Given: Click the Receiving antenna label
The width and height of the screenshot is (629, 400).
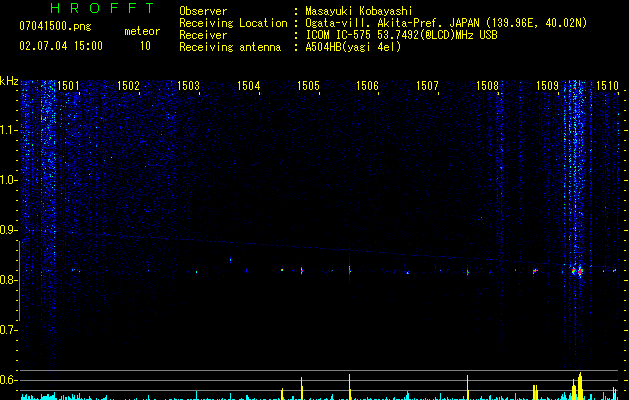Looking at the screenshot, I should (230, 47).
